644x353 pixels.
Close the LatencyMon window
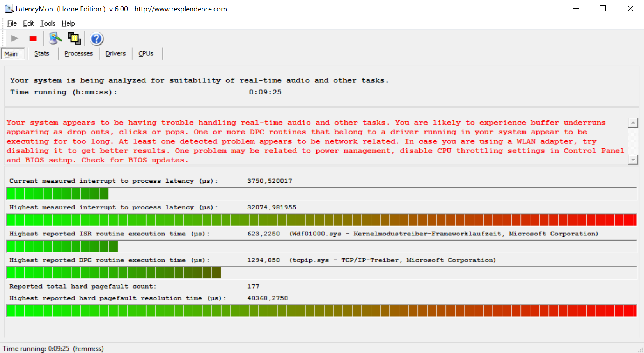click(x=630, y=9)
